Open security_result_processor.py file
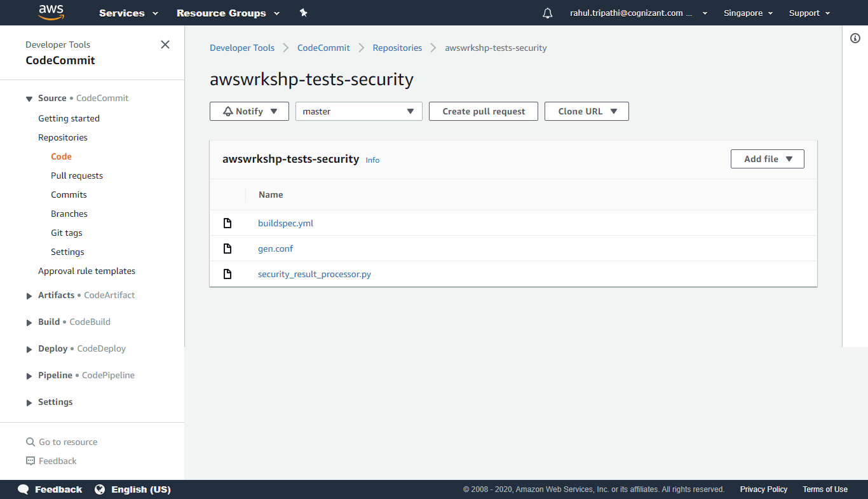This screenshot has height=499, width=868. point(315,274)
